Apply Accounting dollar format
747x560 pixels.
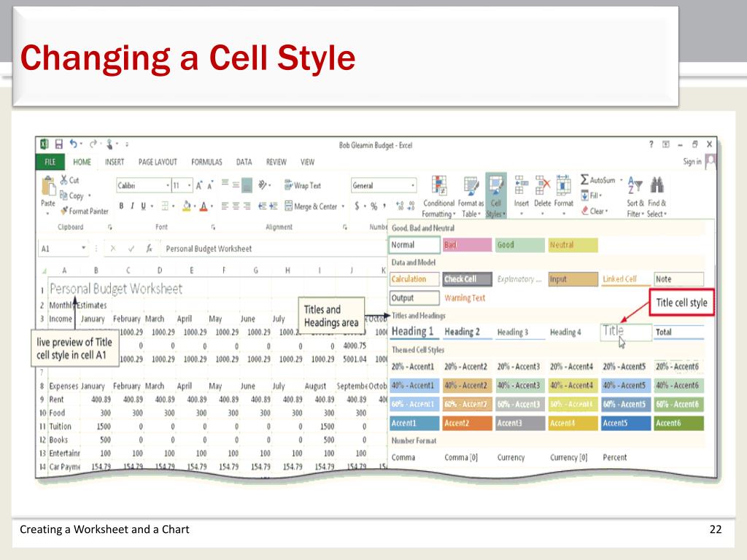pos(357,206)
